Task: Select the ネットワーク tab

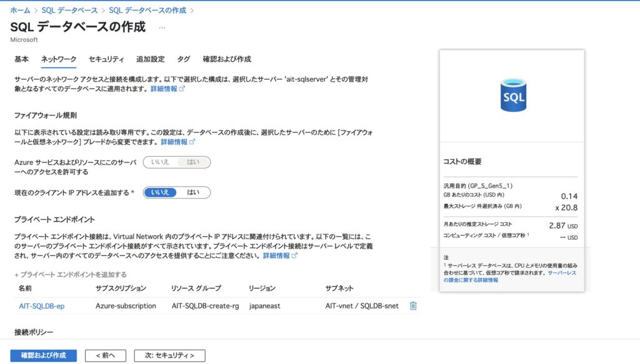Action: click(x=58, y=59)
